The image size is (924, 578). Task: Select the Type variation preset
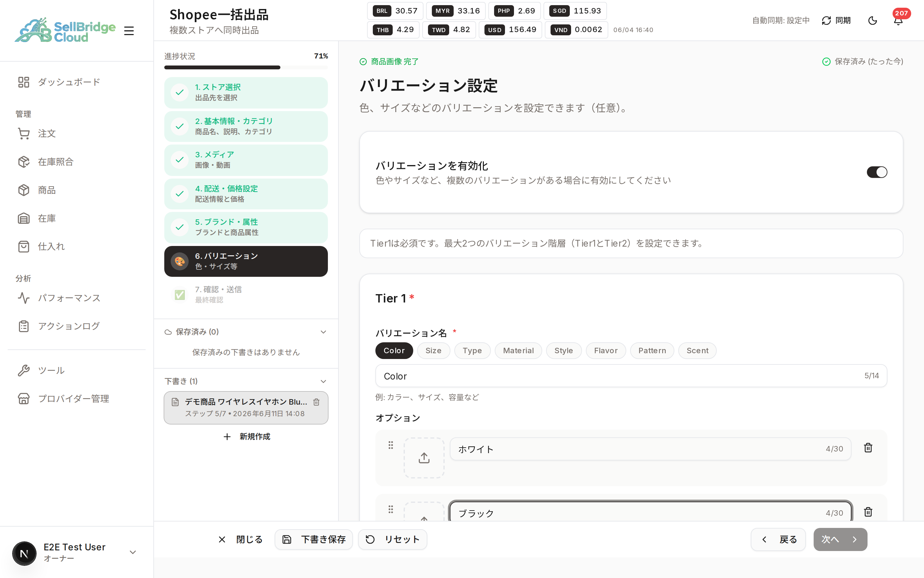pyautogui.click(x=472, y=351)
